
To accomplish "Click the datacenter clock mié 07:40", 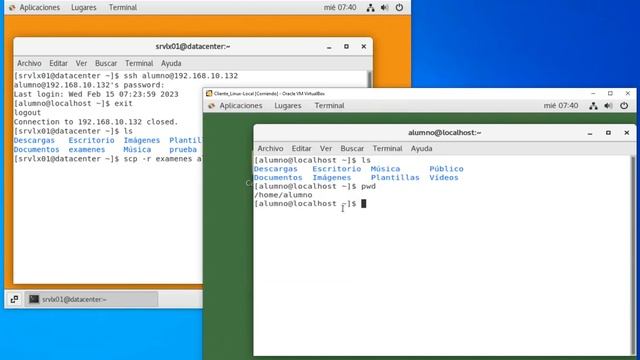I will 340,7.
